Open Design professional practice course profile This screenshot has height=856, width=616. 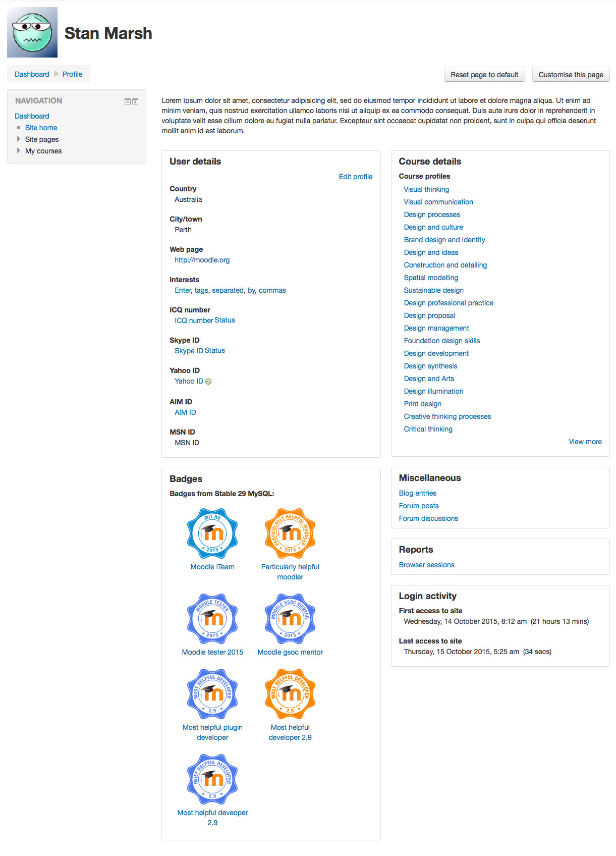pyautogui.click(x=449, y=303)
